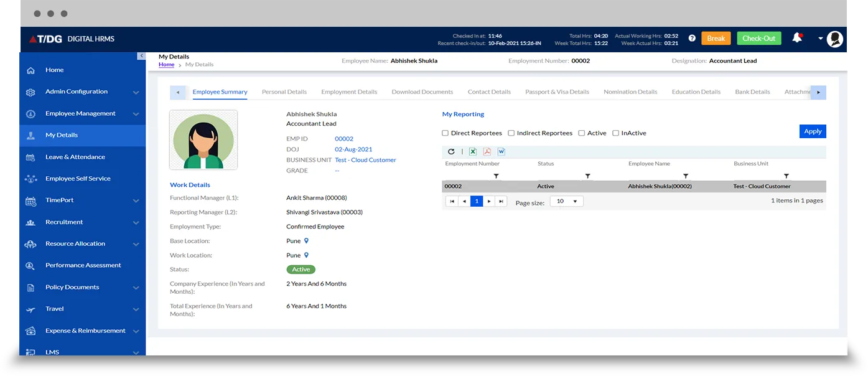Refresh the My Reporting grid
This screenshot has height=376, width=868.
[x=451, y=151]
